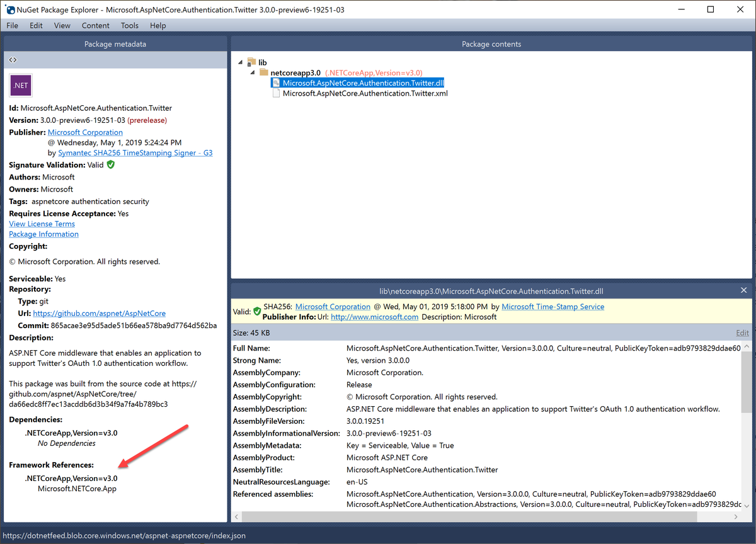Screen dimensions: 756x544
Task: Click Microsoft Corporation link in SHA256 line
Action: (x=333, y=307)
